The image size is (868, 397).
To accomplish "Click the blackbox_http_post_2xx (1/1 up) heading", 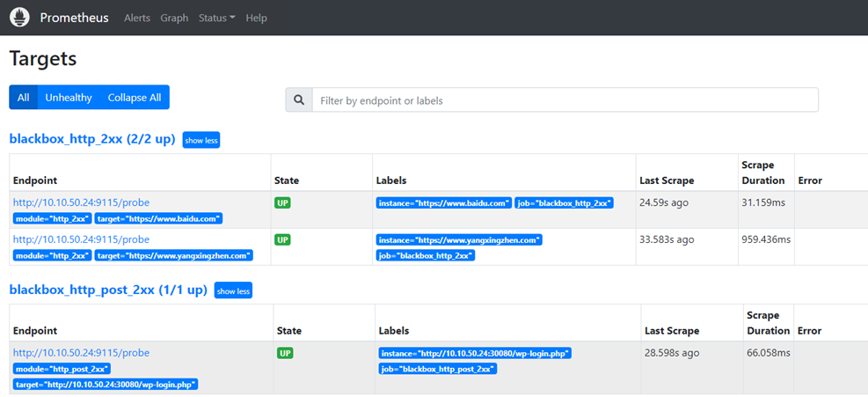I will click(108, 290).
